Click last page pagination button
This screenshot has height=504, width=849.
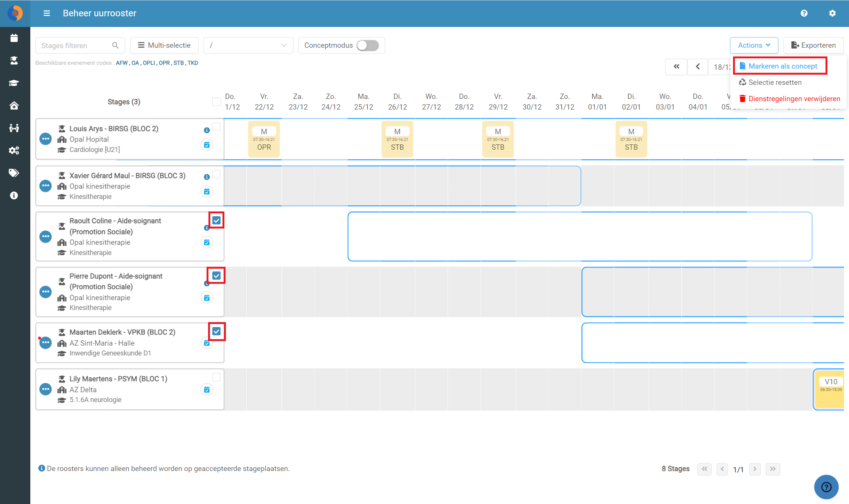tap(772, 469)
